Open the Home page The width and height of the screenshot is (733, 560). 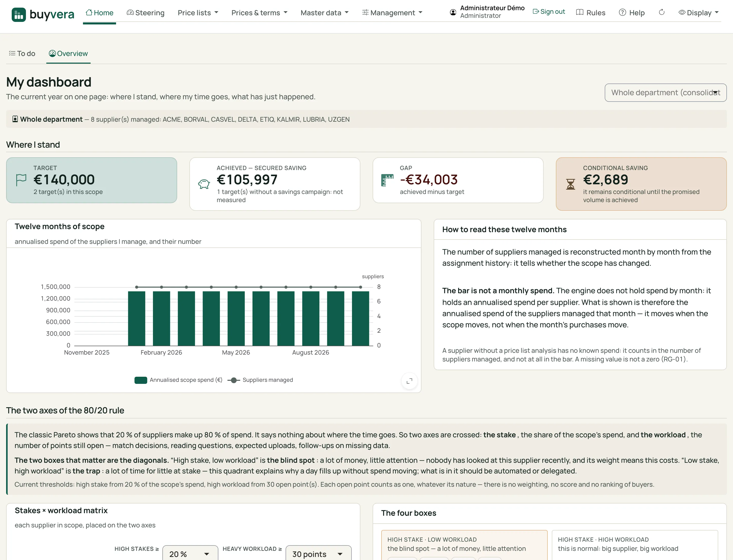coord(99,13)
